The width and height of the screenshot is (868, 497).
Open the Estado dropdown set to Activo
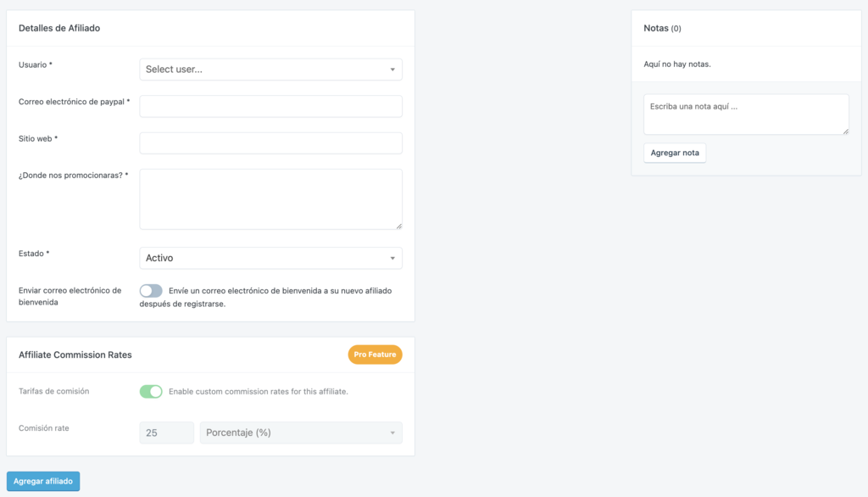[270, 258]
